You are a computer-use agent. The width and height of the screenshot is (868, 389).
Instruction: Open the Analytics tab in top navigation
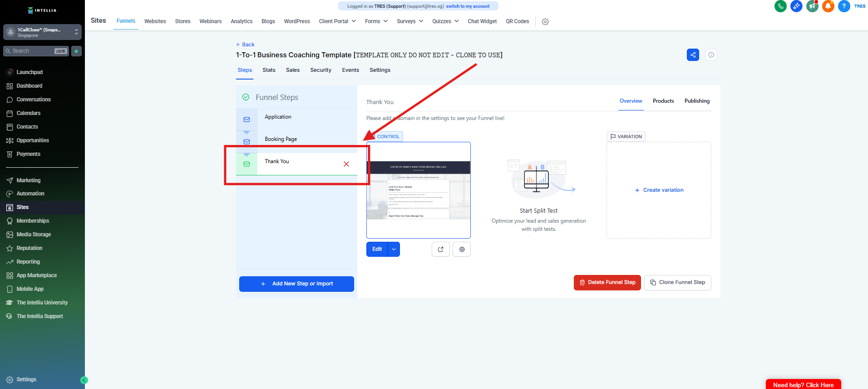[242, 21]
